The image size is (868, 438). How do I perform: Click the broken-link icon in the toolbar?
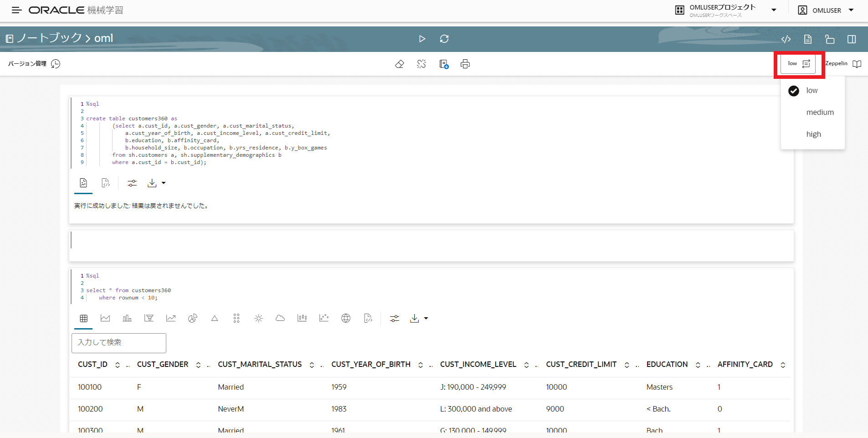click(x=421, y=64)
